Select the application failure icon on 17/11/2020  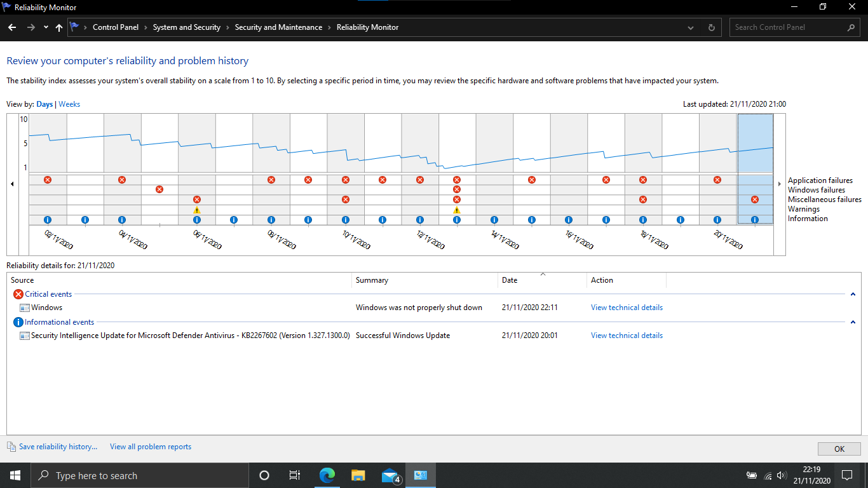point(606,180)
